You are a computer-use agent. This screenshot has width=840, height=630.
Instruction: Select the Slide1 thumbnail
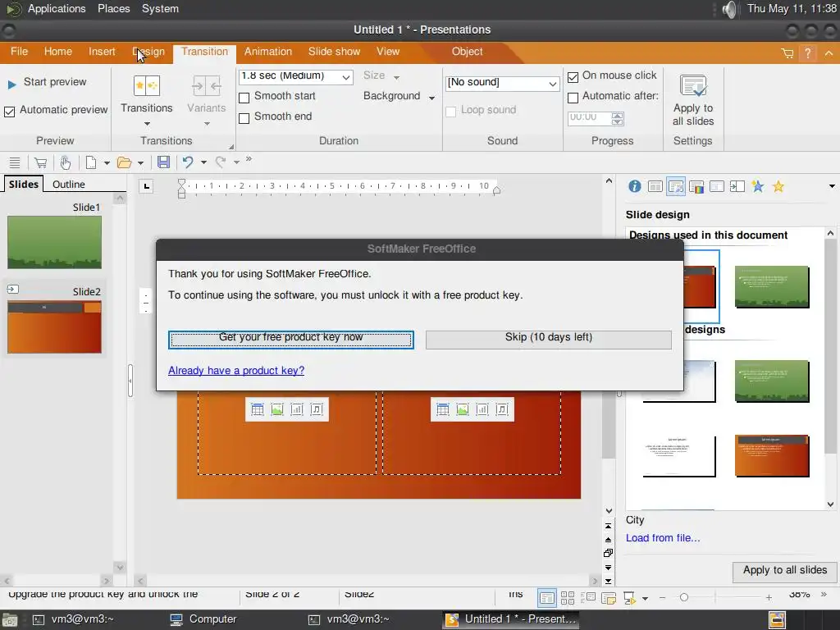pyautogui.click(x=55, y=242)
